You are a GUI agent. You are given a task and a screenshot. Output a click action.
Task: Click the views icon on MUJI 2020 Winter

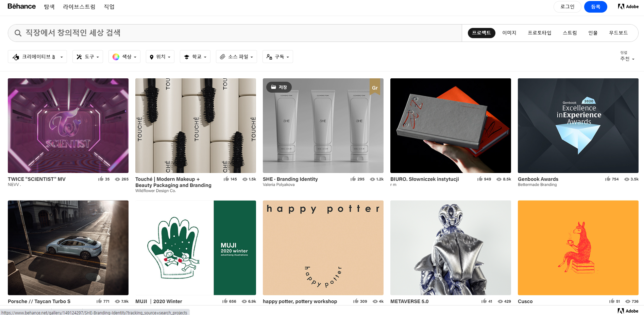click(244, 301)
